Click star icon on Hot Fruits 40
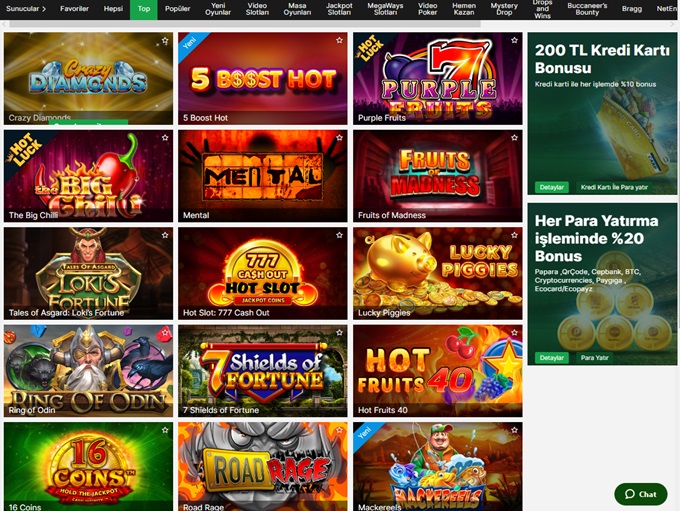 514,333
